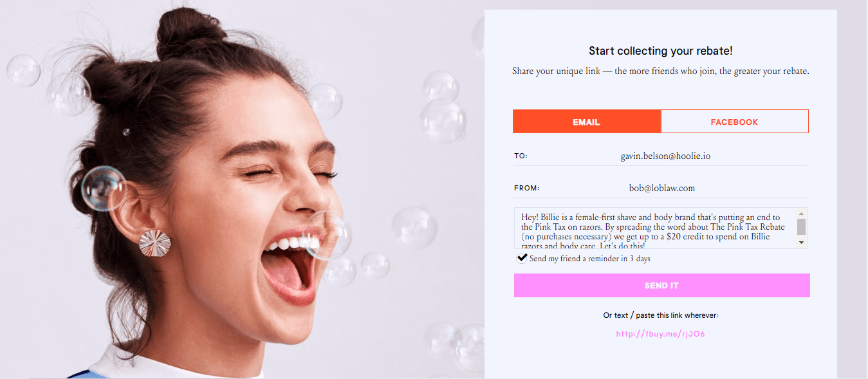The height and width of the screenshot is (379, 868).
Task: Click the "TO:" field label
Action: 521,156
